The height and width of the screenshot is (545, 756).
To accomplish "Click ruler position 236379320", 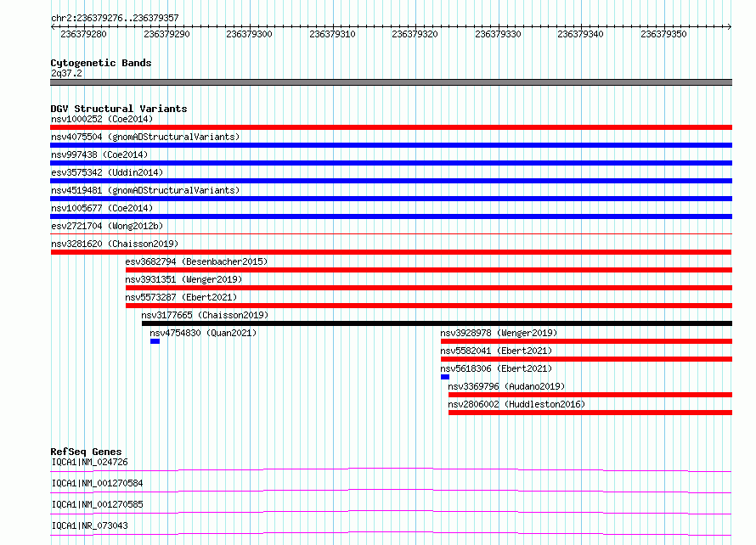I will [415, 34].
